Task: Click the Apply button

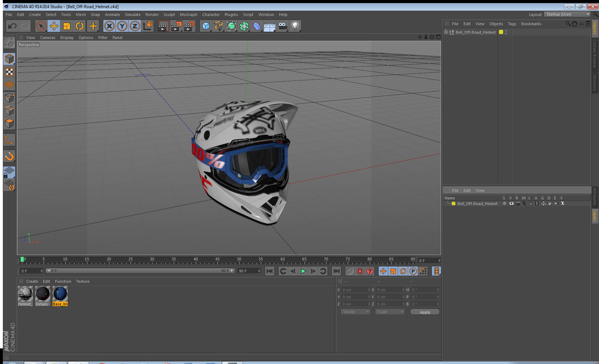Action: (x=425, y=312)
